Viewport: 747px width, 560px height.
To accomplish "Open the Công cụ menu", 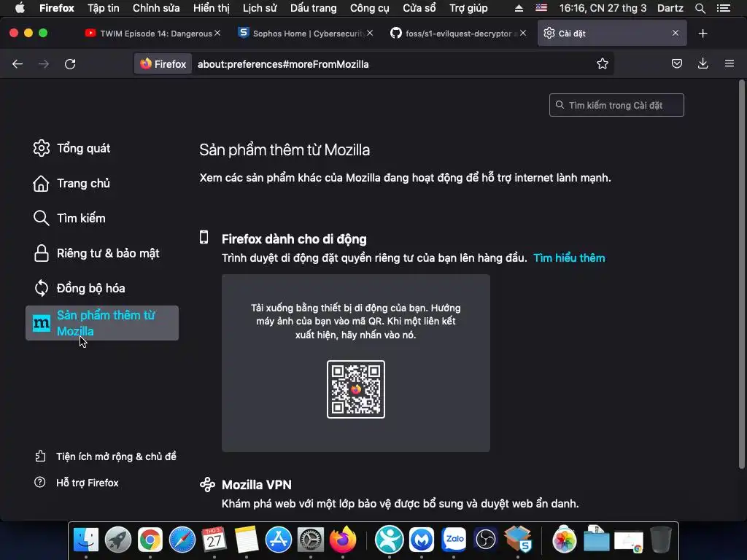I will pyautogui.click(x=370, y=8).
